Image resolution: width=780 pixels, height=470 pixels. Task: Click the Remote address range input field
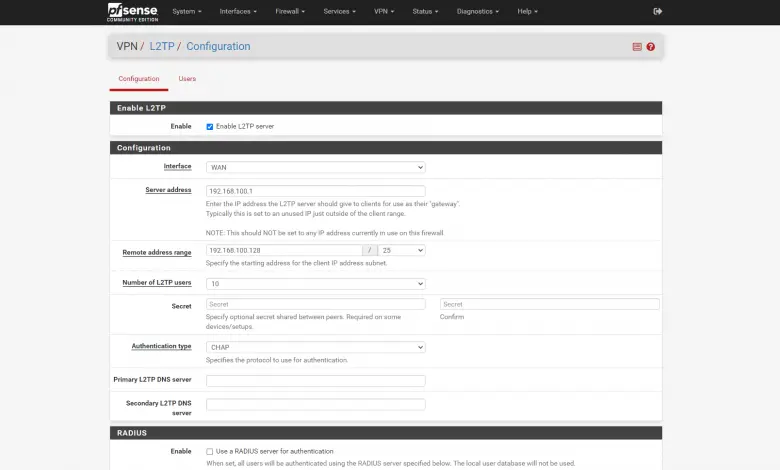pos(284,250)
